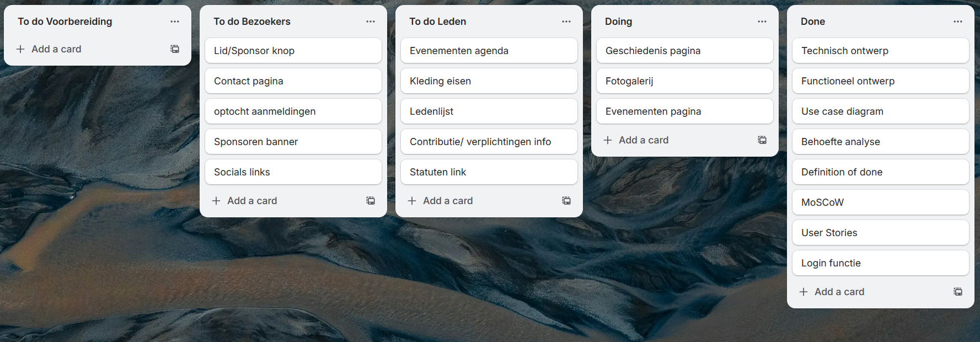Open the Login functie card
This screenshot has height=342, width=980.
coord(880,263)
